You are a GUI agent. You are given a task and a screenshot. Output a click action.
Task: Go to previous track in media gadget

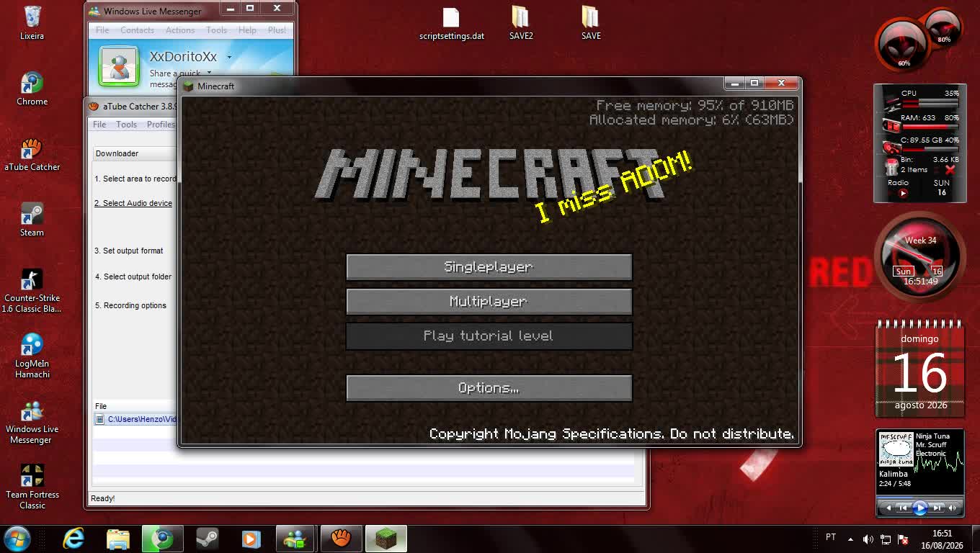coord(903,508)
